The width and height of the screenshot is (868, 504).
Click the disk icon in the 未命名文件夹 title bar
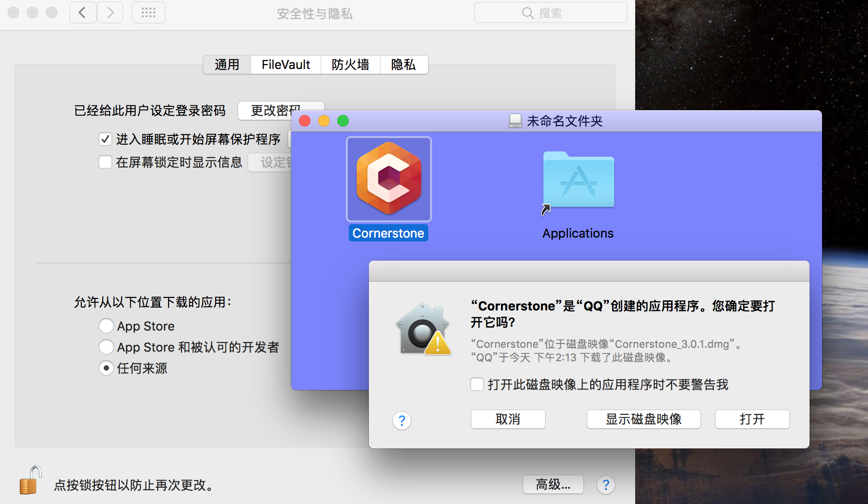click(515, 121)
